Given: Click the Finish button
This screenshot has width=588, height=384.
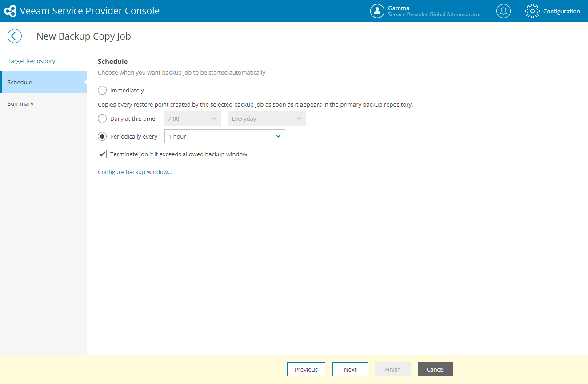Looking at the screenshot, I should coord(393,369).
